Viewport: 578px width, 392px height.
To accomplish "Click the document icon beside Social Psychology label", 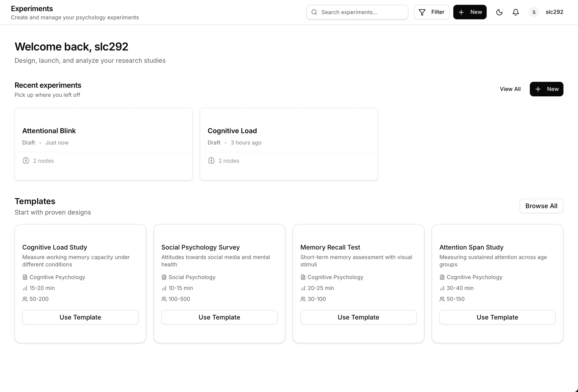I will tap(164, 277).
